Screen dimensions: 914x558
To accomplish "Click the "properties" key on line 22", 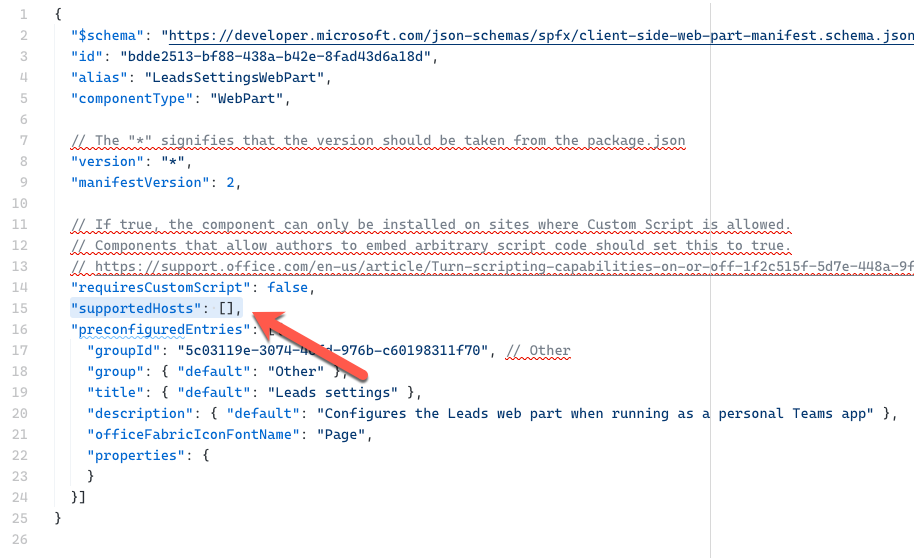I will pyautogui.click(x=135, y=455).
